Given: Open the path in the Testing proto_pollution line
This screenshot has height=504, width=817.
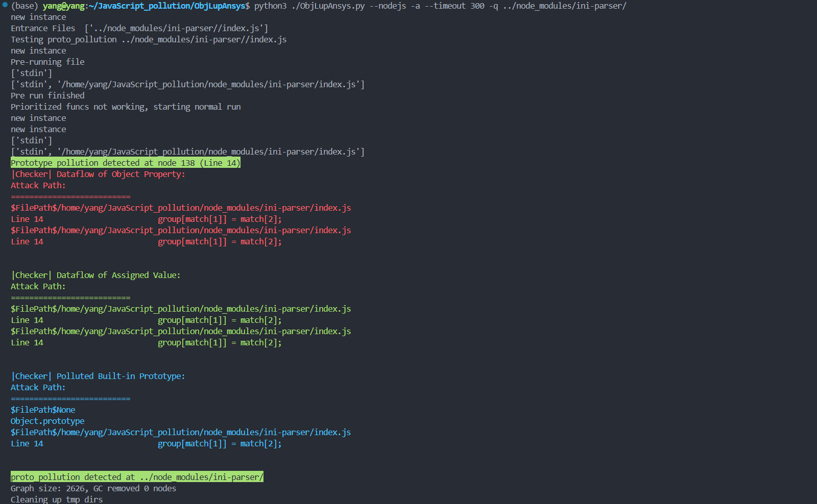Looking at the screenshot, I should (x=204, y=40).
